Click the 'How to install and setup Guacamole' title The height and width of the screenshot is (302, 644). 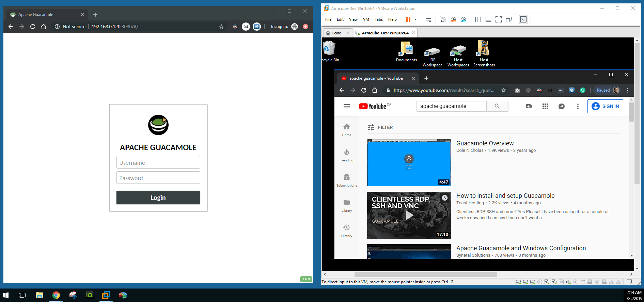(x=505, y=196)
